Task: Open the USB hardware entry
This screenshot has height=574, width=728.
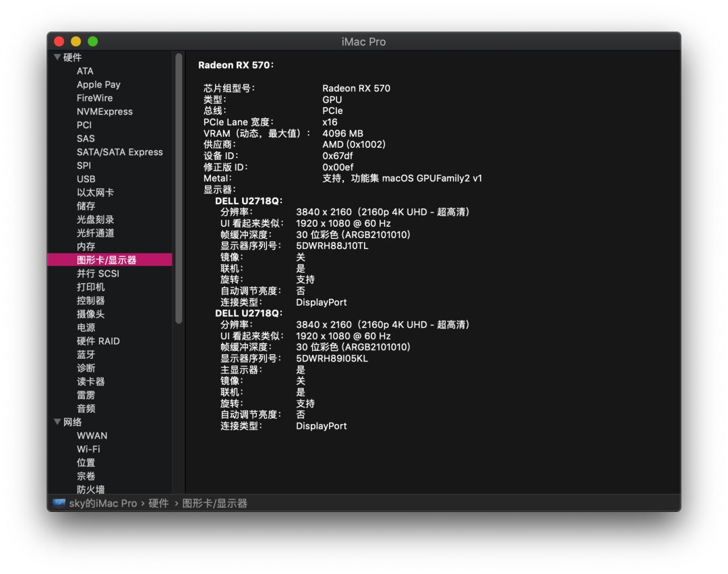Action: click(86, 179)
